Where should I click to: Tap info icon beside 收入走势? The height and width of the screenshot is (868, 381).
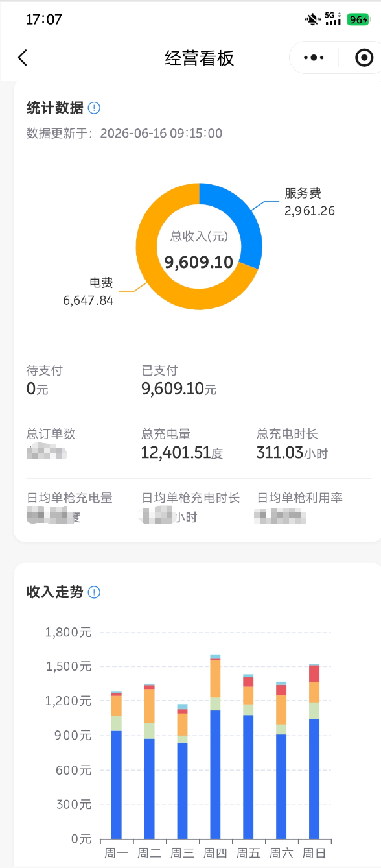94,592
